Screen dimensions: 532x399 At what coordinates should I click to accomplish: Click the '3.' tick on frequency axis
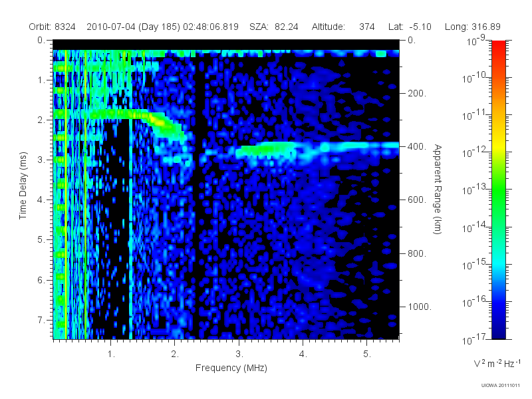pos(239,354)
